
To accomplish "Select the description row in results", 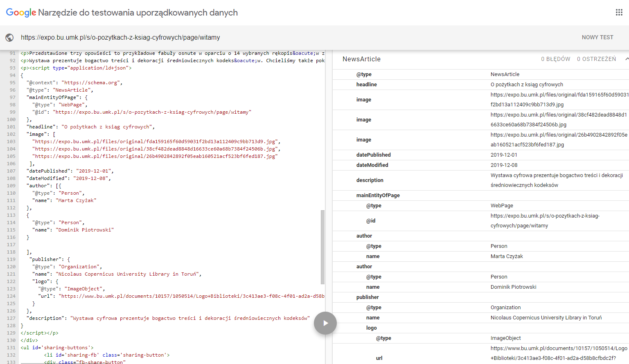I will pyautogui.click(x=481, y=180).
